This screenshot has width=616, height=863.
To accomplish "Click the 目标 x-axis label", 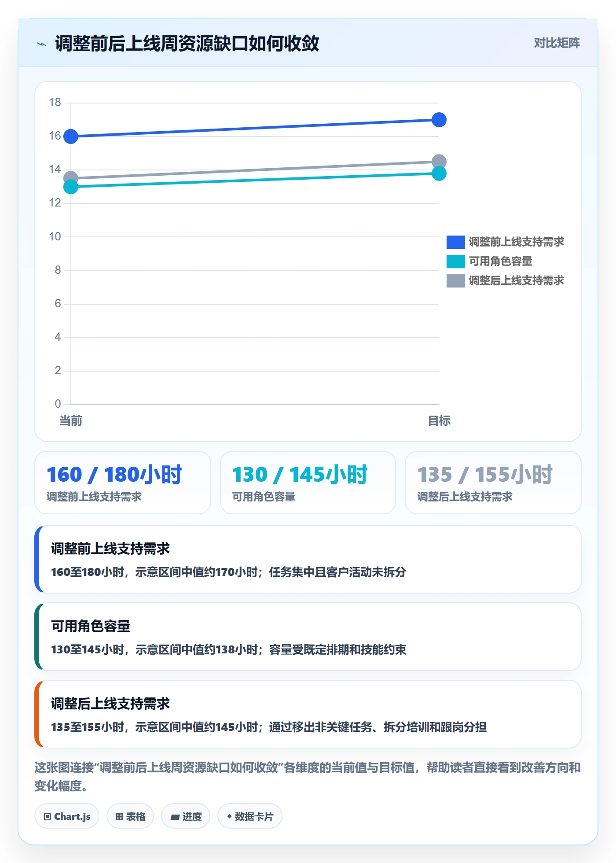I will (x=439, y=421).
